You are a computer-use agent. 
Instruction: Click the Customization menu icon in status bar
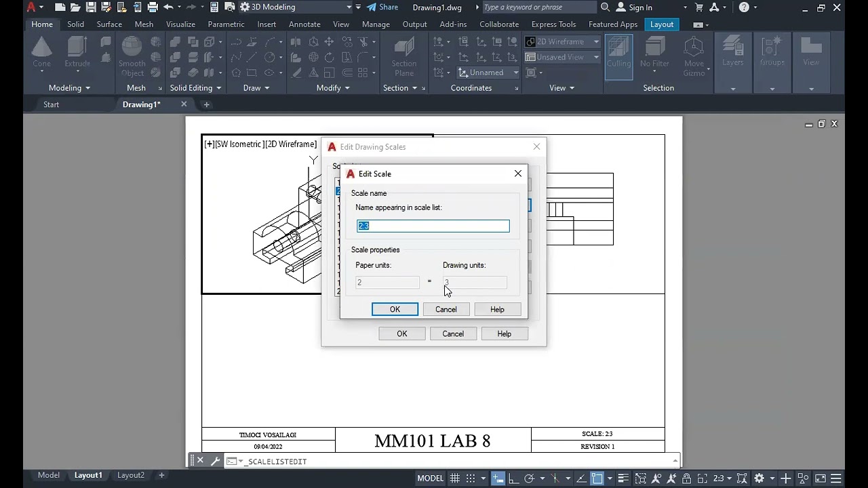pos(836,478)
